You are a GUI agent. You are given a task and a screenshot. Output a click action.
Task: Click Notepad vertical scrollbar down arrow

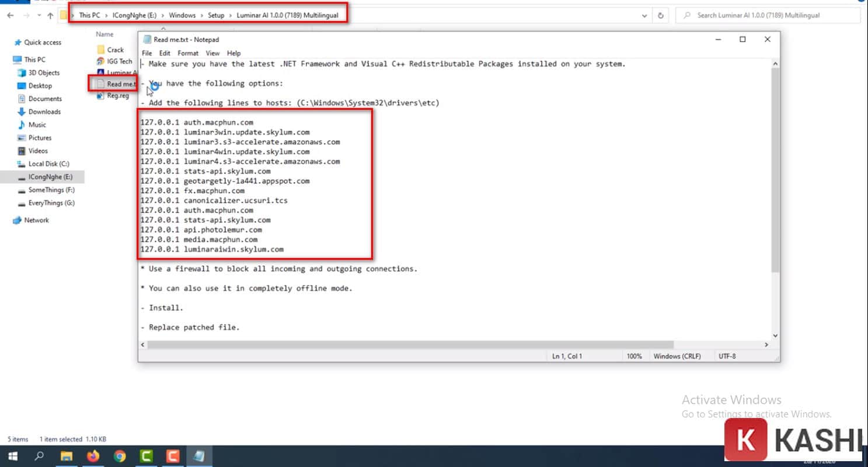pyautogui.click(x=775, y=336)
